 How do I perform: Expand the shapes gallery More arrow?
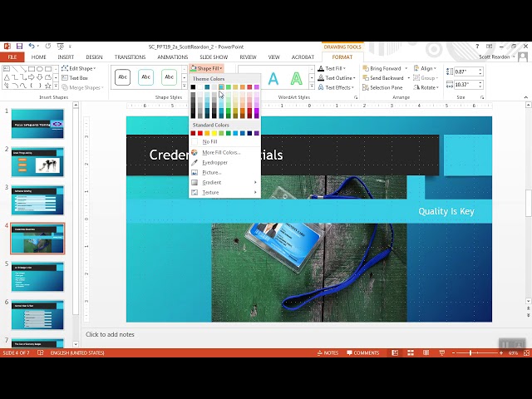click(56, 86)
